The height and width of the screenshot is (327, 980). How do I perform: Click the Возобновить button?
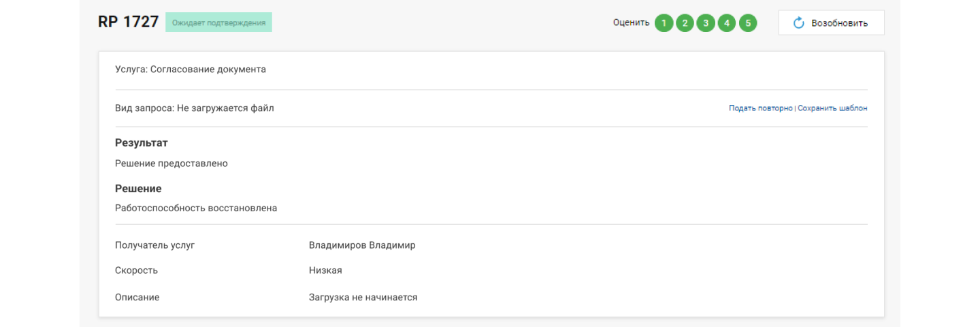point(831,23)
